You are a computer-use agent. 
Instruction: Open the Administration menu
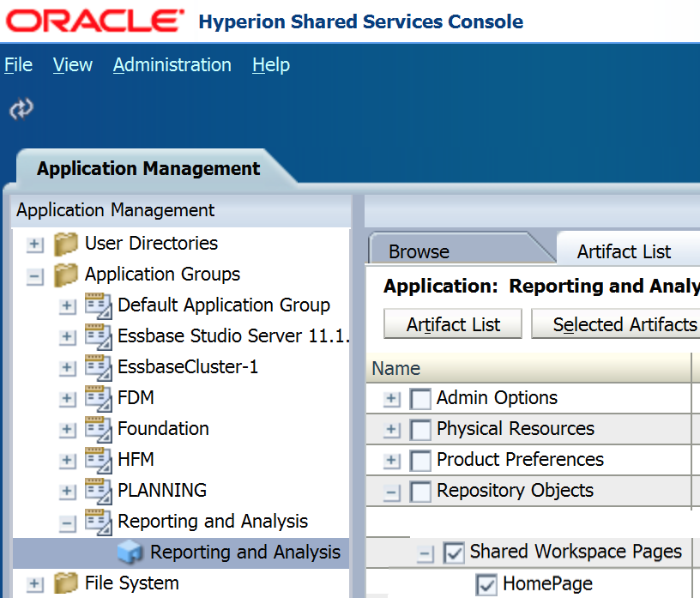[172, 65]
